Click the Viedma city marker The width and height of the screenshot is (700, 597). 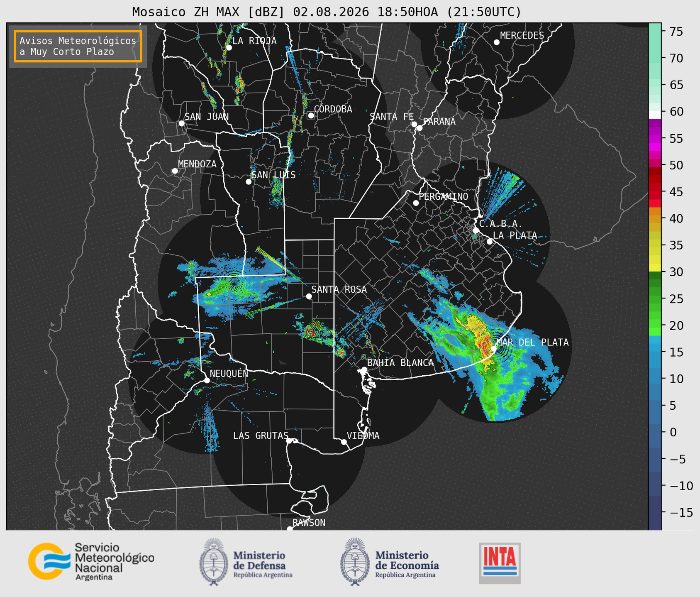pos(344,442)
